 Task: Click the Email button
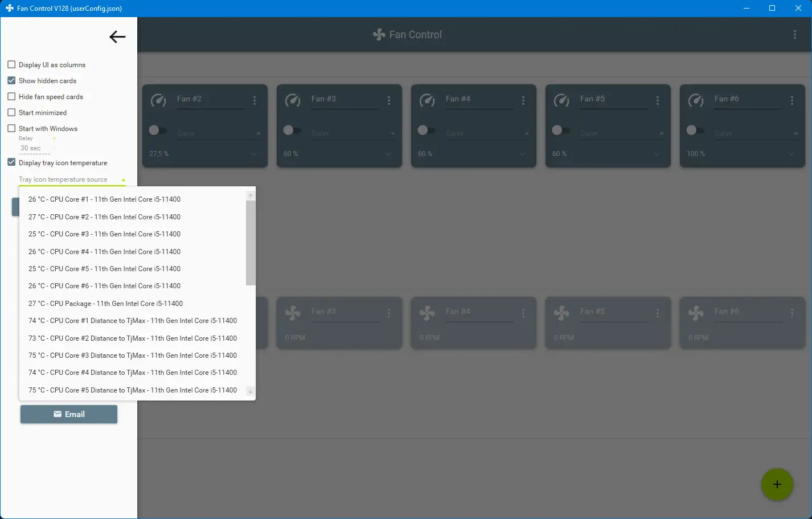pyautogui.click(x=69, y=414)
